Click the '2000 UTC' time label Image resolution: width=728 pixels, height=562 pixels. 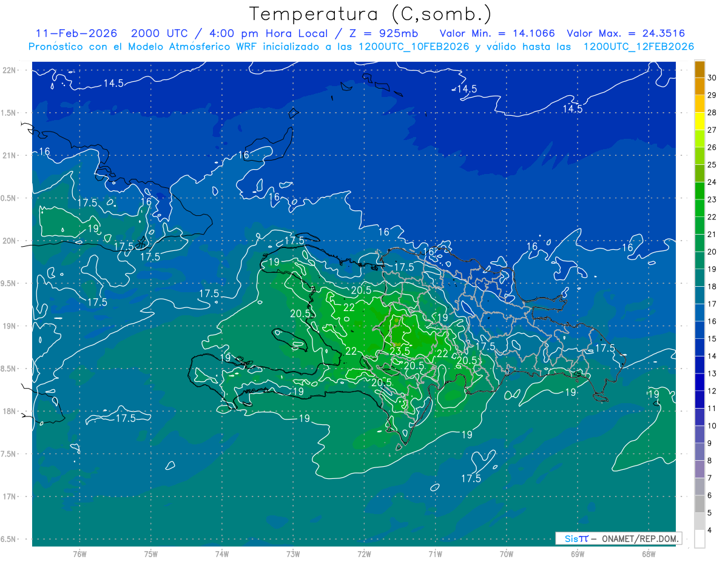pos(160,33)
